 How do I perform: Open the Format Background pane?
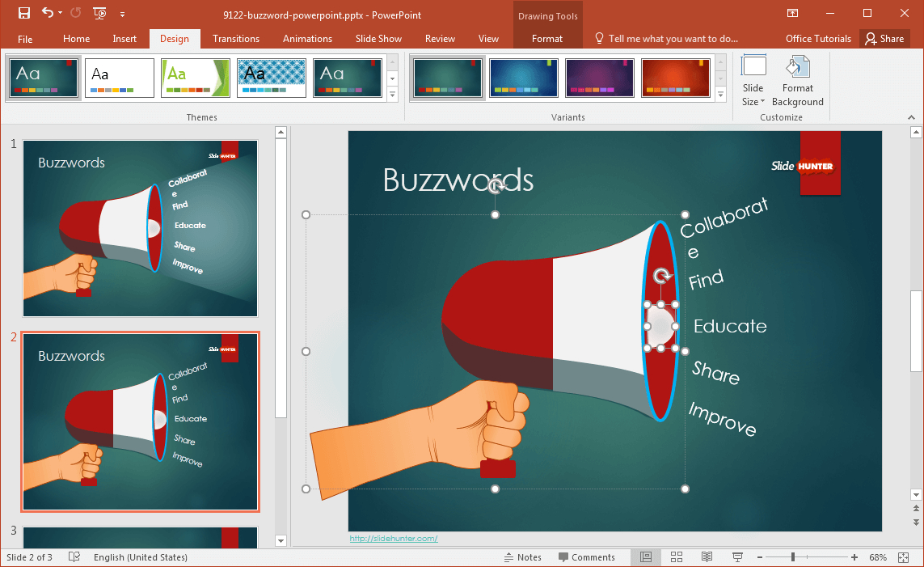pyautogui.click(x=797, y=83)
